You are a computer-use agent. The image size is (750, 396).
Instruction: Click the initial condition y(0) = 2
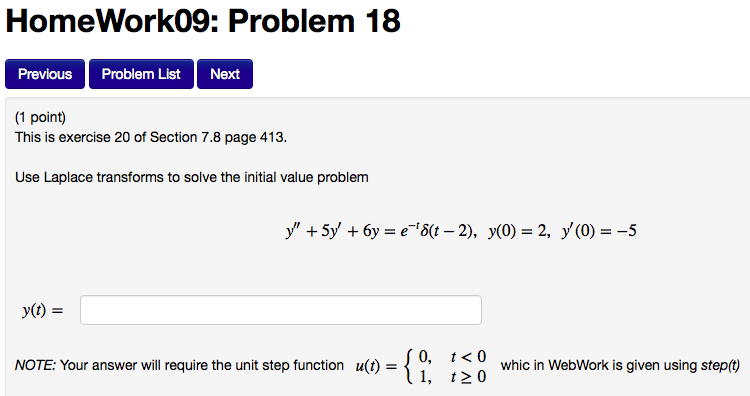pyautogui.click(x=517, y=231)
